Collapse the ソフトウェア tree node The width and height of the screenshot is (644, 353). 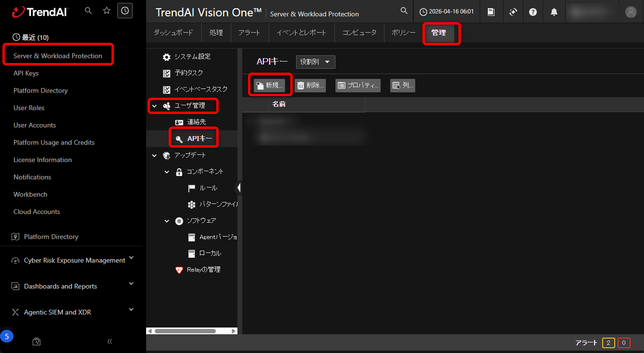(x=167, y=221)
